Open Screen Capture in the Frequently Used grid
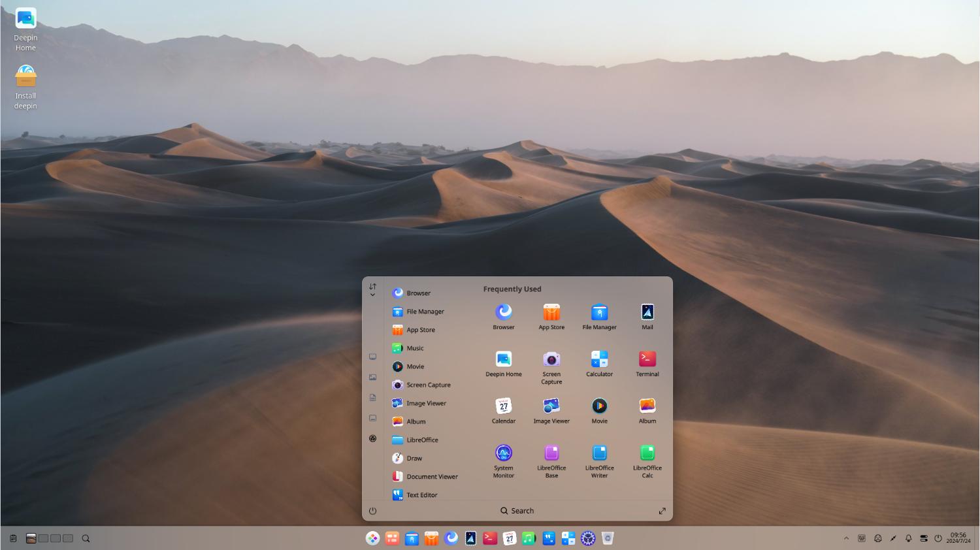 [x=551, y=367]
